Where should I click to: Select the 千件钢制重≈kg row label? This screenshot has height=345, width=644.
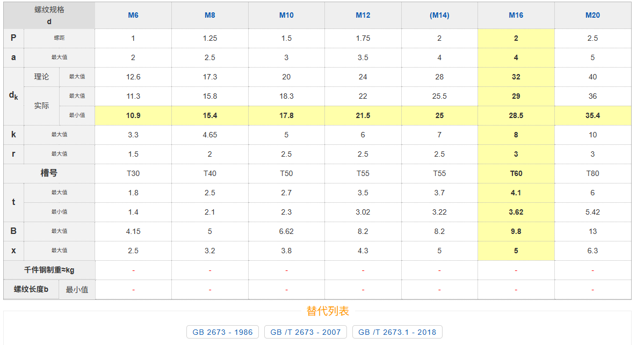(x=49, y=270)
